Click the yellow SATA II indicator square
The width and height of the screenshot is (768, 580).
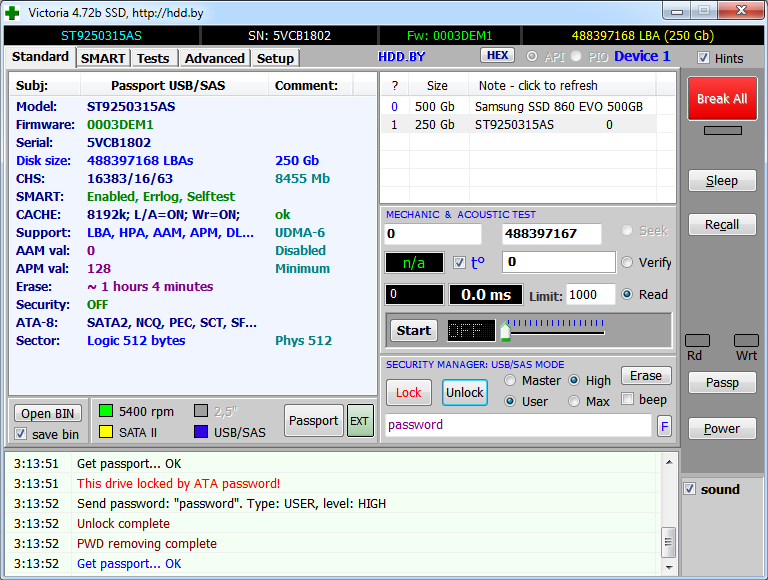tap(106, 432)
